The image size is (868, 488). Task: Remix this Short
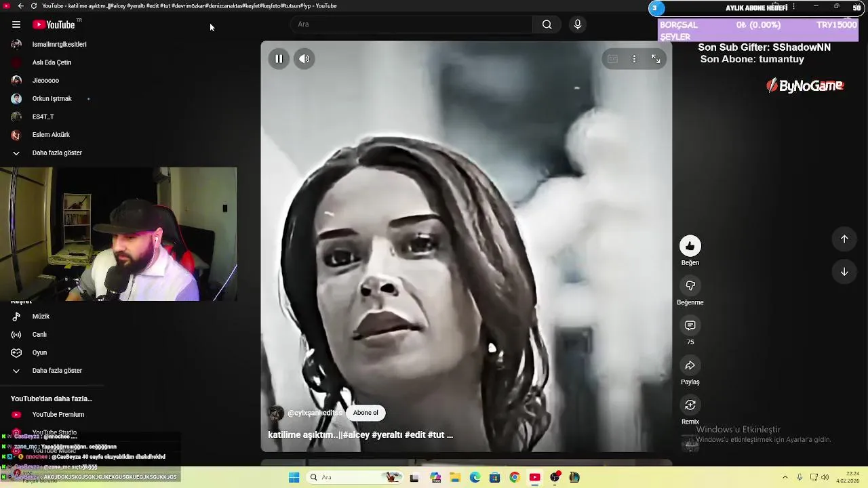(x=690, y=405)
